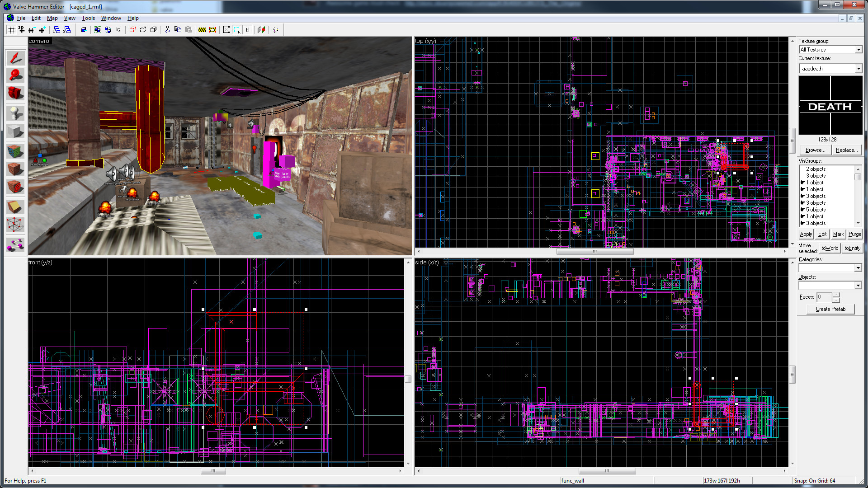Toggle ignore groups mode
Viewport: 868px width, 488px height.
(x=118, y=30)
